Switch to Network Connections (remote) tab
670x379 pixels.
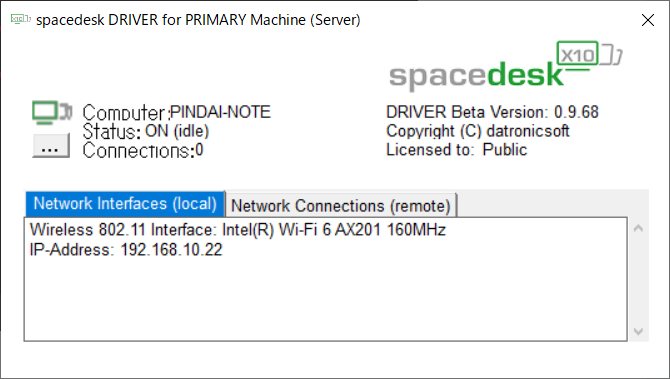point(341,206)
